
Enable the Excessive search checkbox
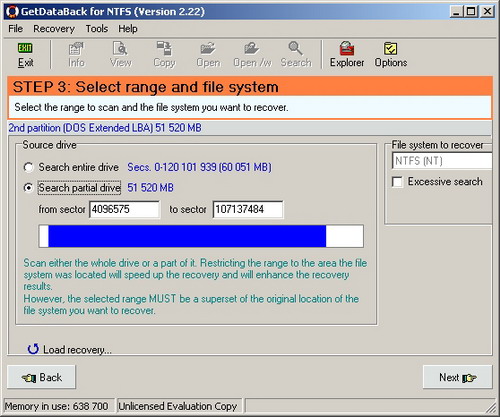click(x=397, y=182)
